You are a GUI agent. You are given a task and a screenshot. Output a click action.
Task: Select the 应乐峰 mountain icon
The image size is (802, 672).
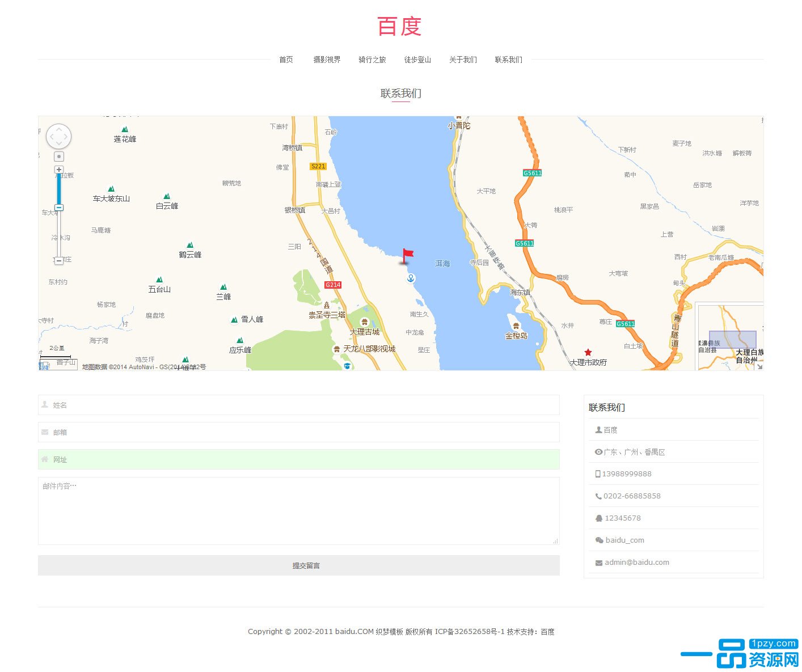240,340
